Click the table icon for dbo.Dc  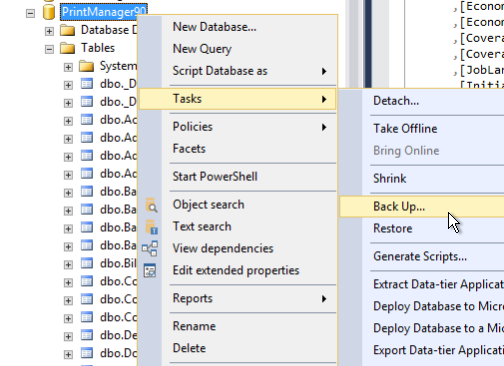click(87, 353)
